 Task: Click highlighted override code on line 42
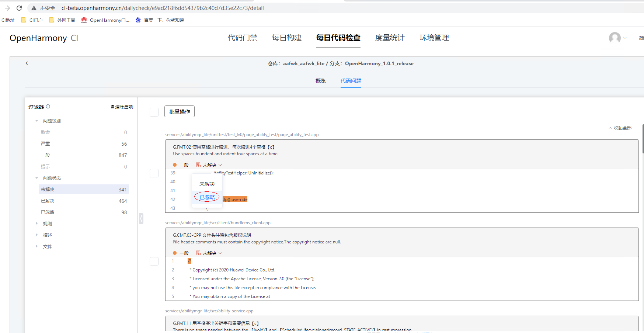click(x=235, y=200)
